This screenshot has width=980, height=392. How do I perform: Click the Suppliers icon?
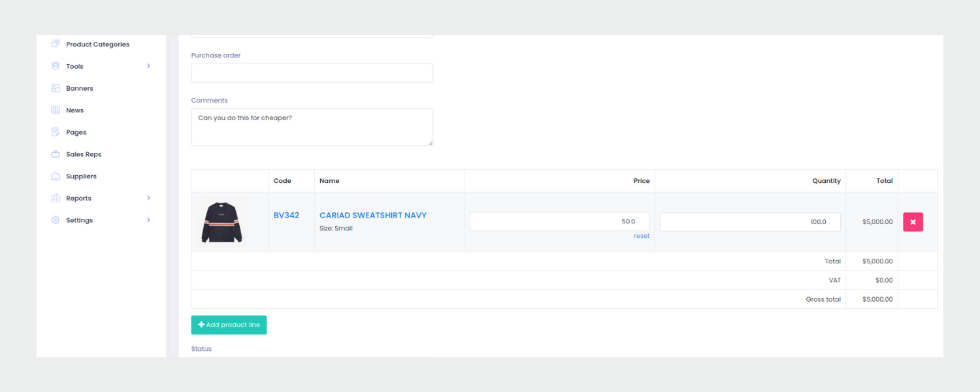[55, 176]
